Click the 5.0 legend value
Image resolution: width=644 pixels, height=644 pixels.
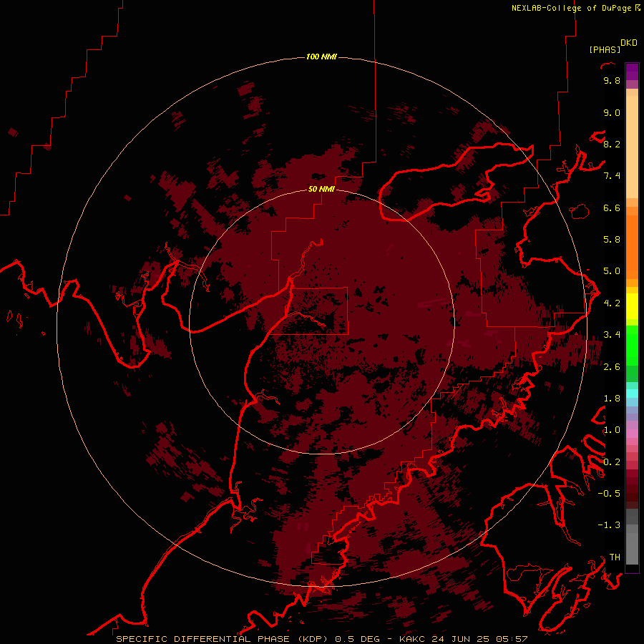point(612,271)
